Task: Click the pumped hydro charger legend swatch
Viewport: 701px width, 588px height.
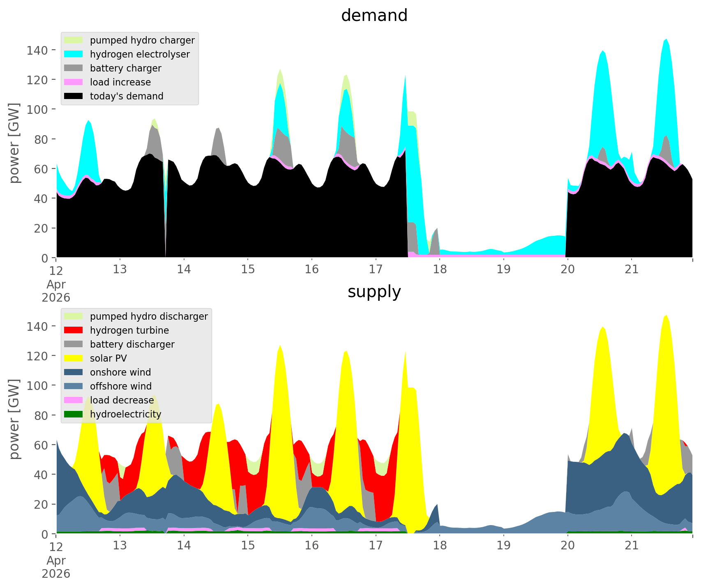Action: tap(74, 40)
